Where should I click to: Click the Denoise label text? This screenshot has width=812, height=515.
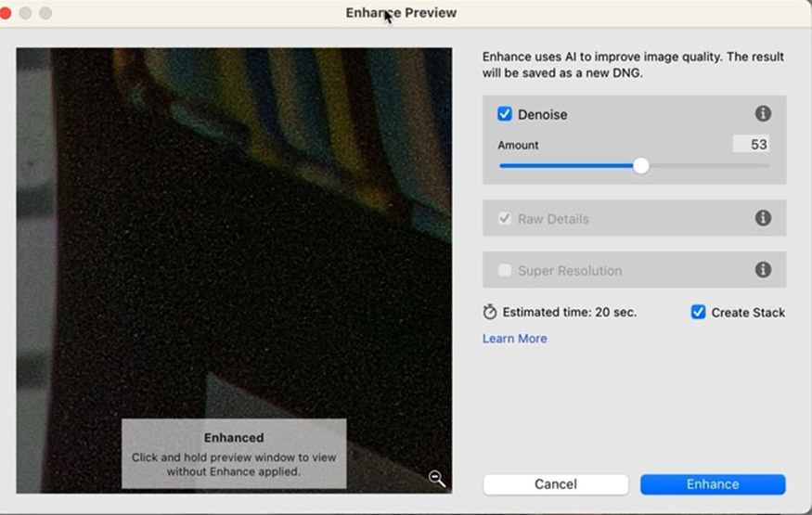coord(543,114)
